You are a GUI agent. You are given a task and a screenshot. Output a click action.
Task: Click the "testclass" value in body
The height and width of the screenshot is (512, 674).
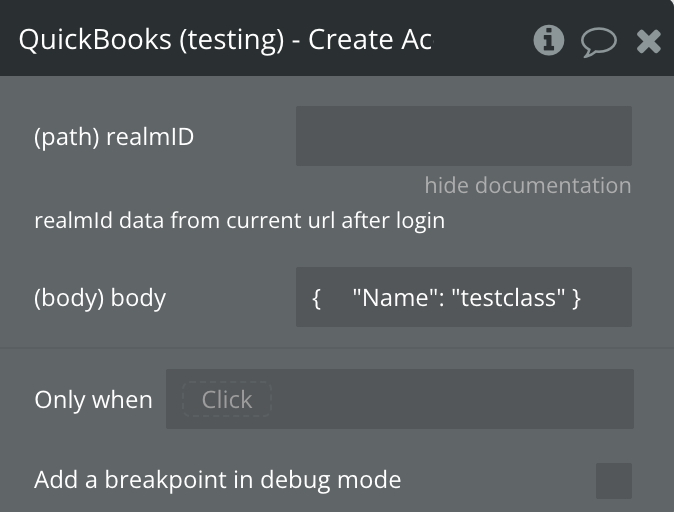coord(509,297)
